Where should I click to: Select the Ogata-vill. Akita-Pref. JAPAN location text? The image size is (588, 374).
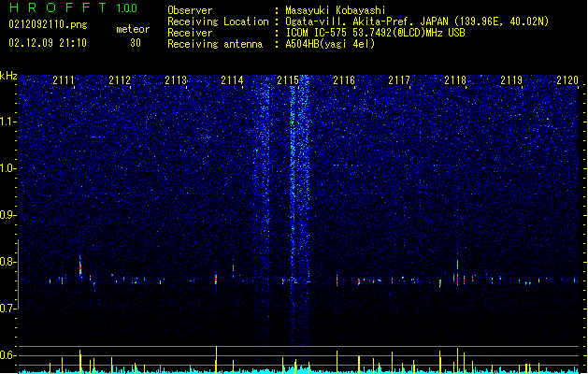417,22
